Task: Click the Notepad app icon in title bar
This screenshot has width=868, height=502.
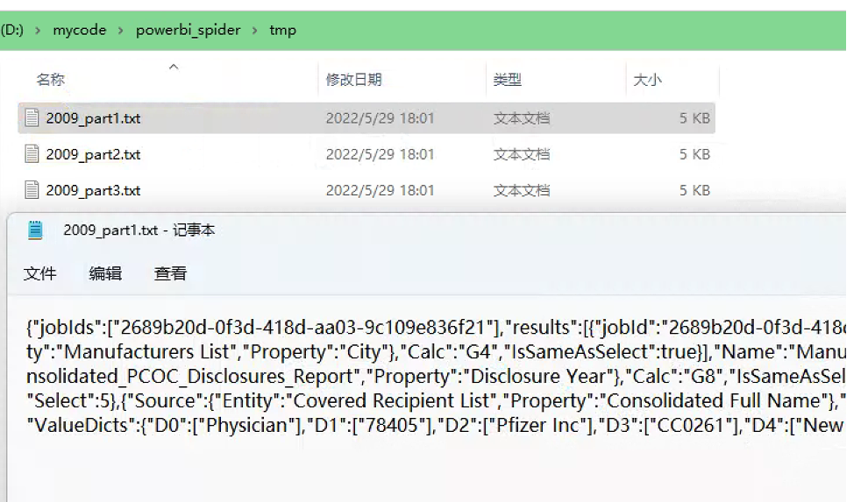Action: [35, 230]
